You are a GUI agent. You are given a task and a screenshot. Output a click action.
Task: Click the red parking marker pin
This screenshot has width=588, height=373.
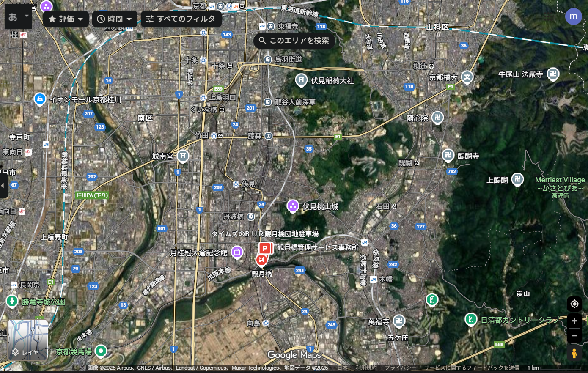[265, 248]
